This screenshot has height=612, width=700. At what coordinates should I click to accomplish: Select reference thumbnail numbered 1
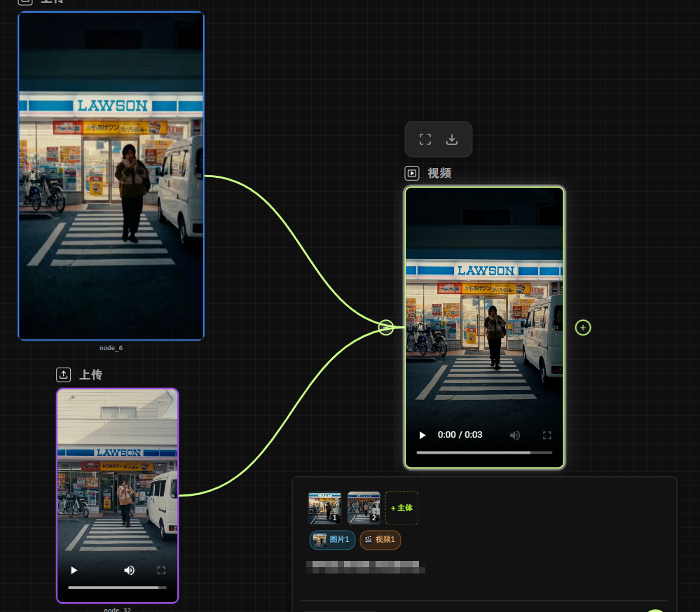(324, 508)
